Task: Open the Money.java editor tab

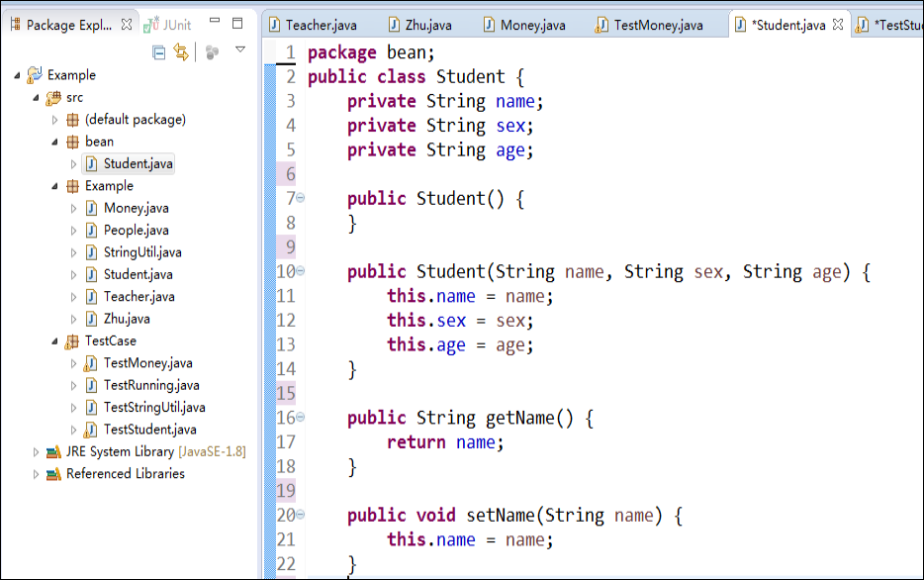Action: coord(524,25)
